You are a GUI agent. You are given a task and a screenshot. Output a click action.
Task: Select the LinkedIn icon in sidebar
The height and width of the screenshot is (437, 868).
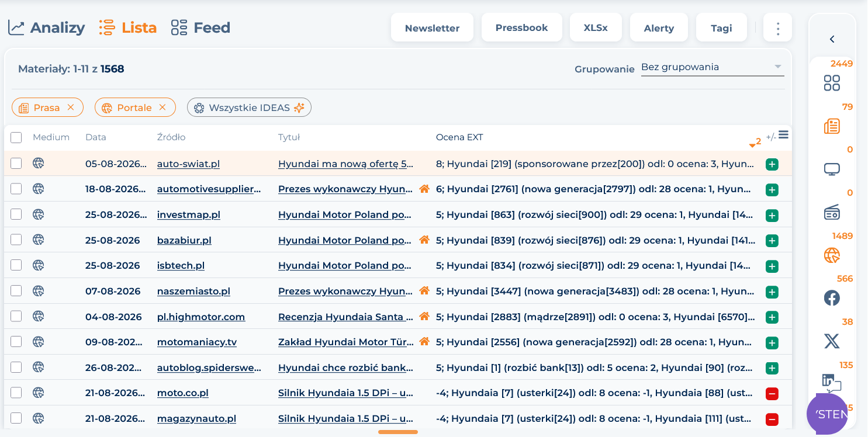pos(831,383)
